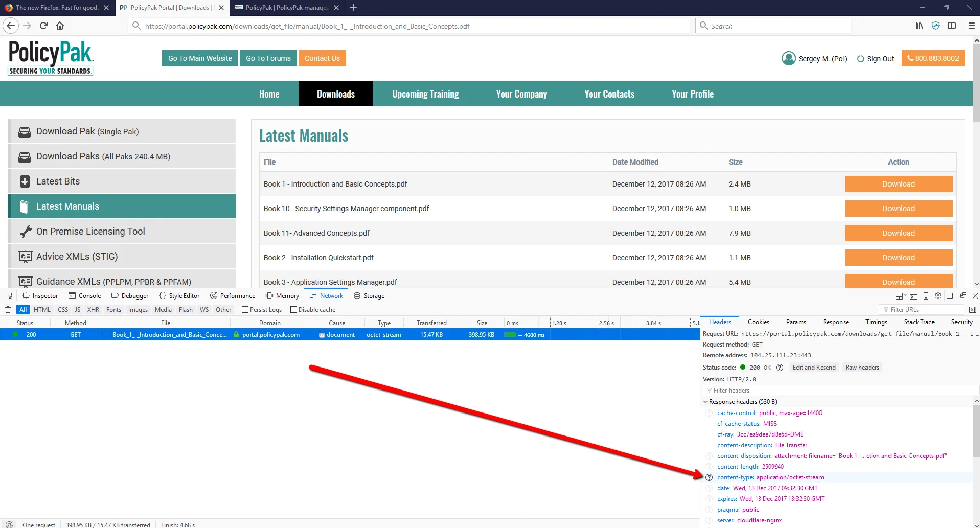The width and height of the screenshot is (980, 528).
Task: Select the XHR request filter
Action: pos(93,310)
